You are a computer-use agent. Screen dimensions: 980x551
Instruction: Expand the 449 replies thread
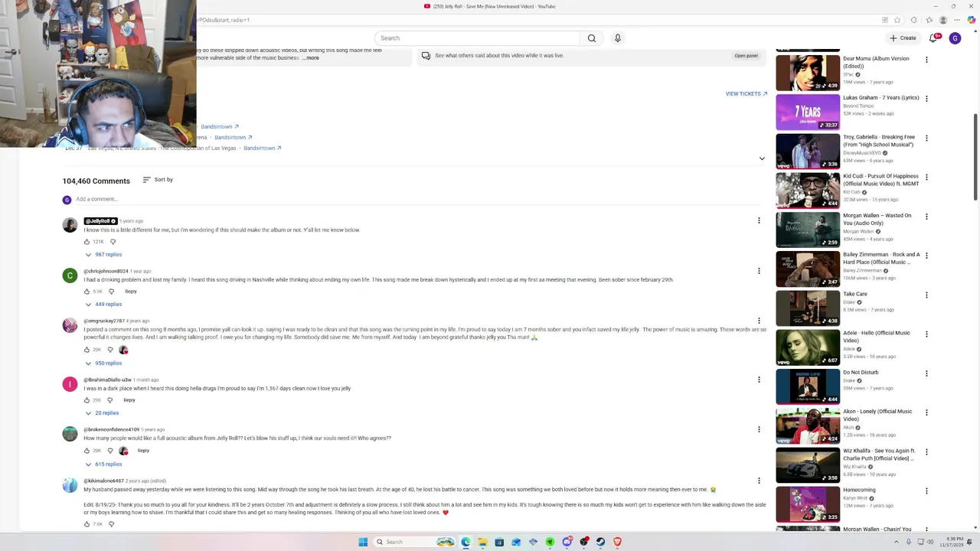pyautogui.click(x=103, y=304)
